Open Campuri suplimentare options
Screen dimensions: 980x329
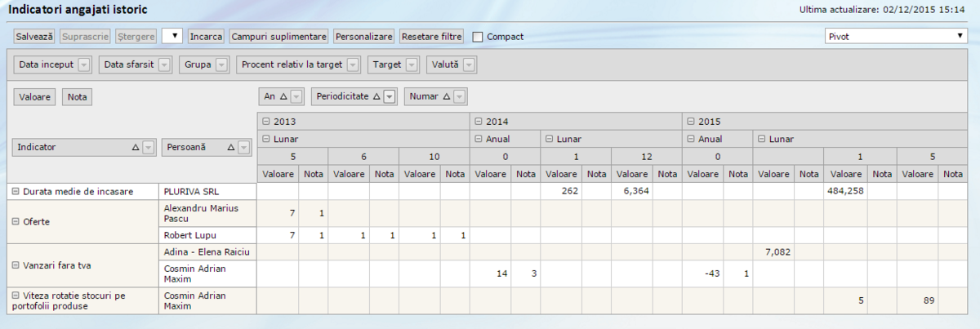coord(278,37)
